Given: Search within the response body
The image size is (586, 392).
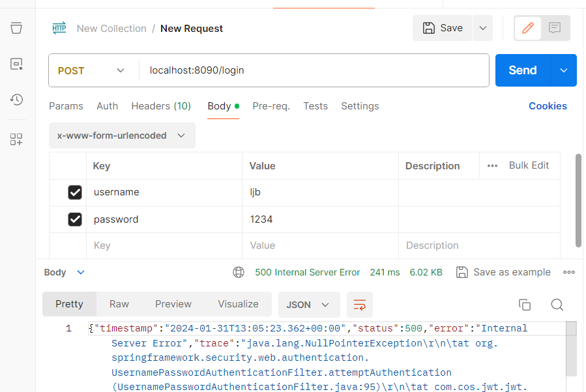Looking at the screenshot, I should [x=557, y=305].
